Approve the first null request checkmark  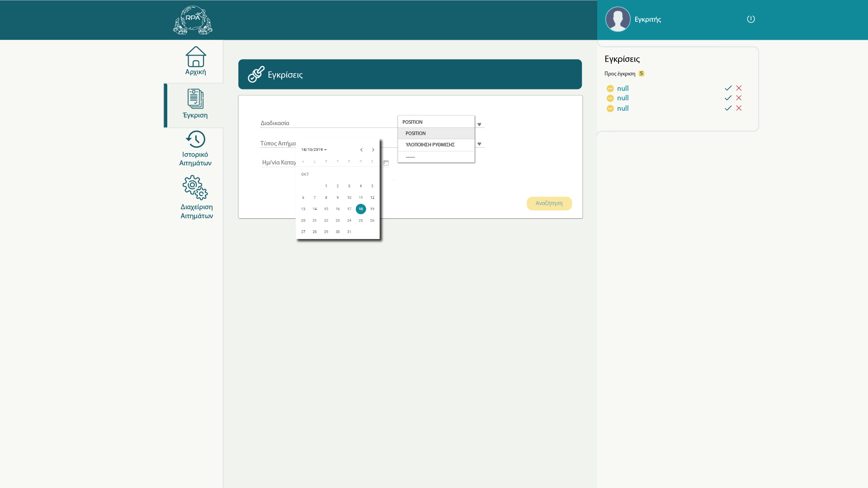[x=728, y=88]
